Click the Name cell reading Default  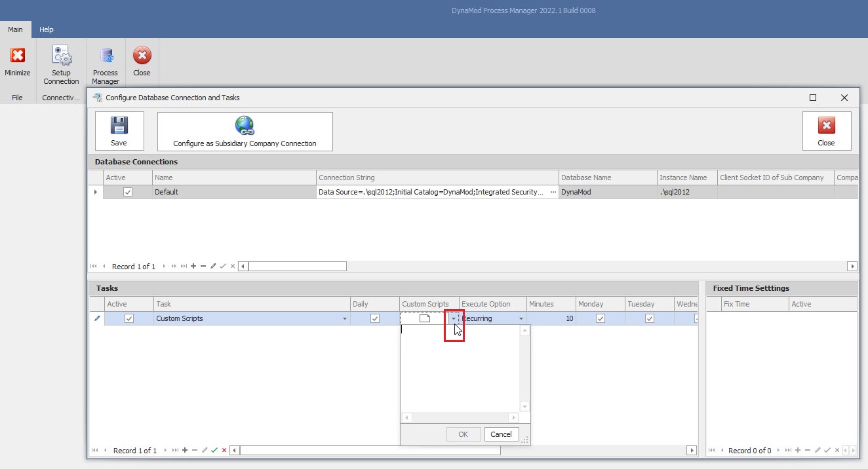[x=234, y=192]
